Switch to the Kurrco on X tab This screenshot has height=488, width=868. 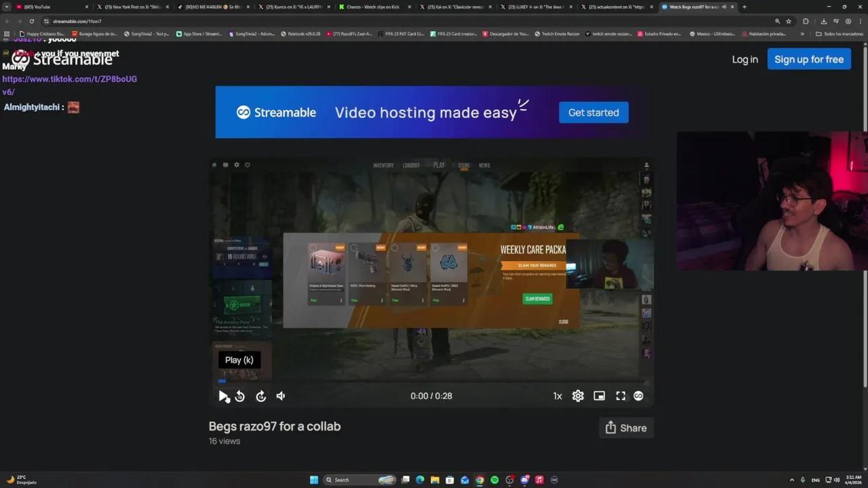click(293, 7)
